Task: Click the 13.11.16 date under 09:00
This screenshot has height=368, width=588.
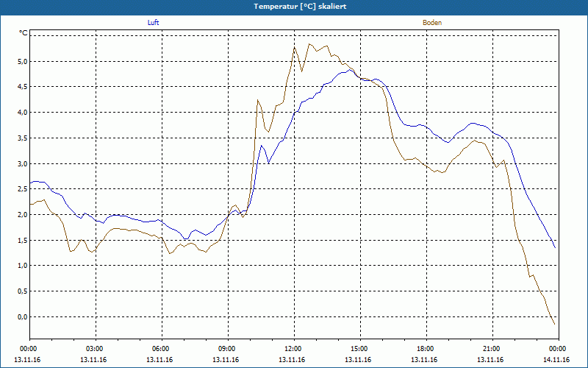Action: 226,360
